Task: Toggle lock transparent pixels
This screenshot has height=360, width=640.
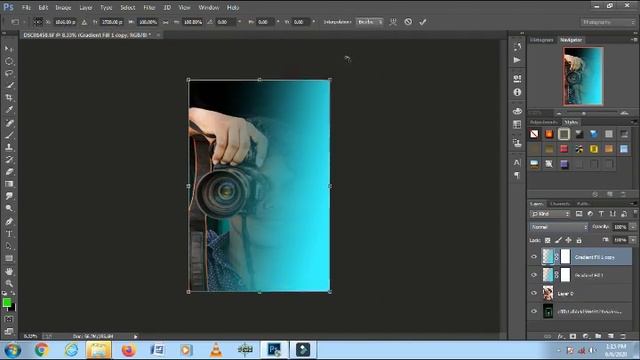Action: tap(548, 240)
